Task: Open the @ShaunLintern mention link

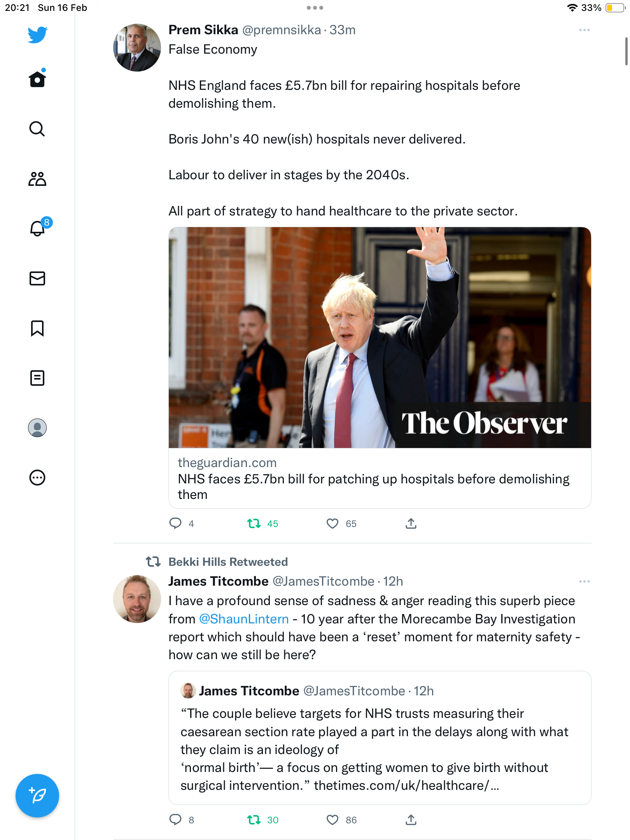Action: point(244,619)
